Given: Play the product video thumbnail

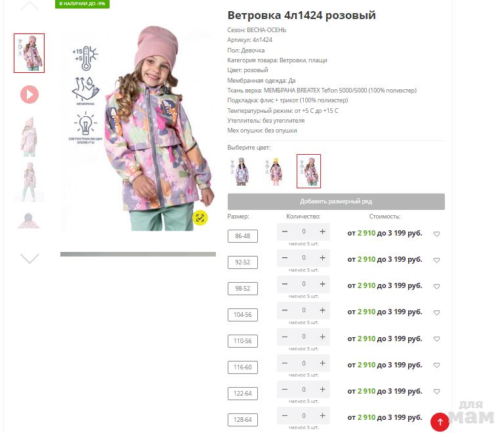Looking at the screenshot, I should click(x=30, y=94).
